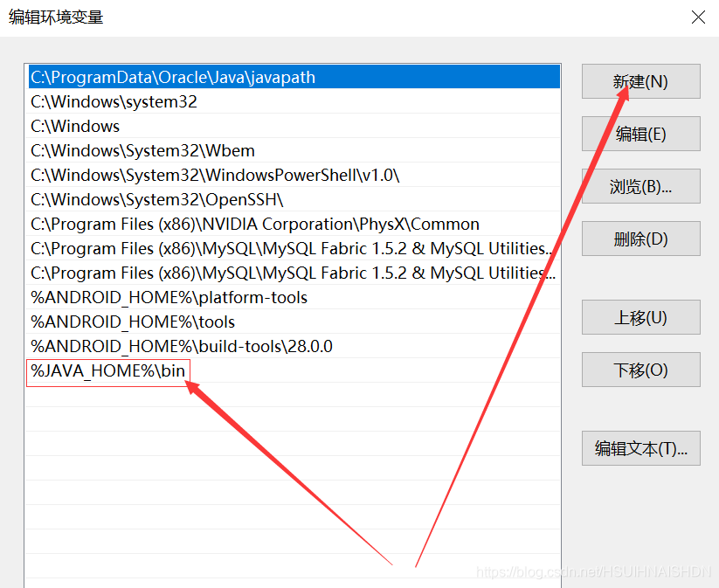This screenshot has width=719, height=588.
Task: Open 编辑文本(T)... text editor
Action: click(640, 448)
